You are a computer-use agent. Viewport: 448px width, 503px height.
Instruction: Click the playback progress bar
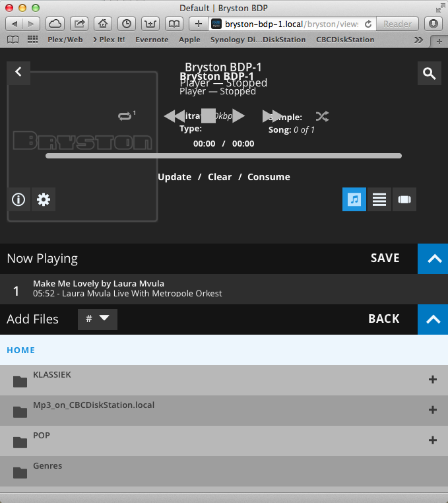click(224, 156)
